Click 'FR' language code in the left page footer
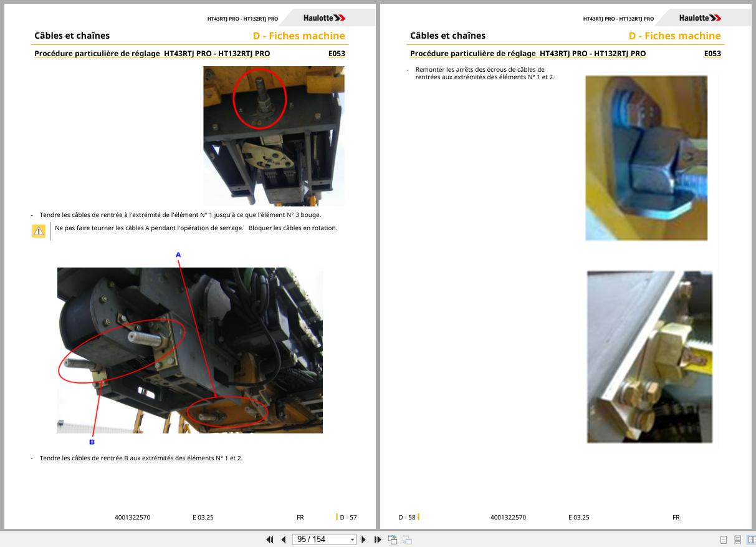Screen dimensions: 756x547 (x=300, y=517)
